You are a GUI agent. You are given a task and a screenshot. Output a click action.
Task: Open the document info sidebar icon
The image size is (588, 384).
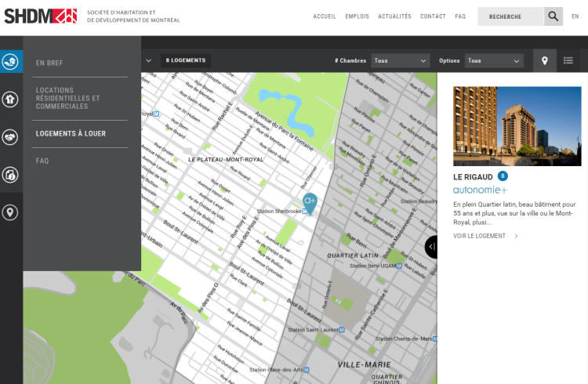click(11, 175)
